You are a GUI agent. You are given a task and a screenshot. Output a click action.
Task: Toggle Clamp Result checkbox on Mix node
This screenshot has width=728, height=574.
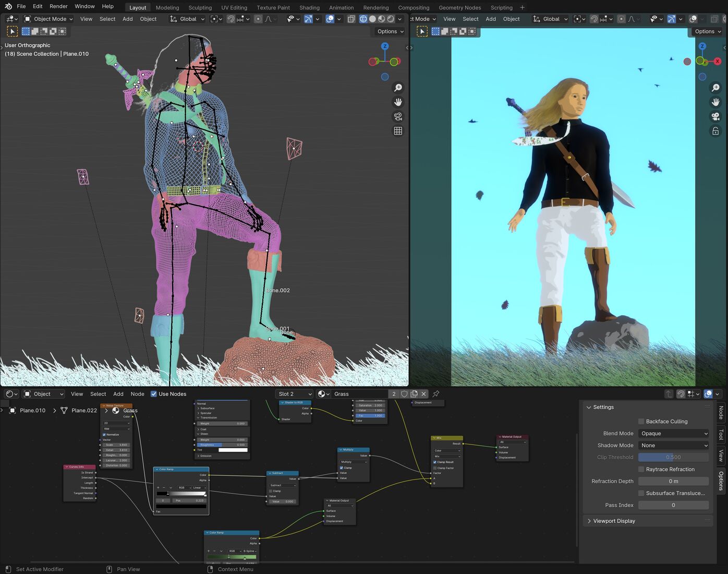(435, 462)
